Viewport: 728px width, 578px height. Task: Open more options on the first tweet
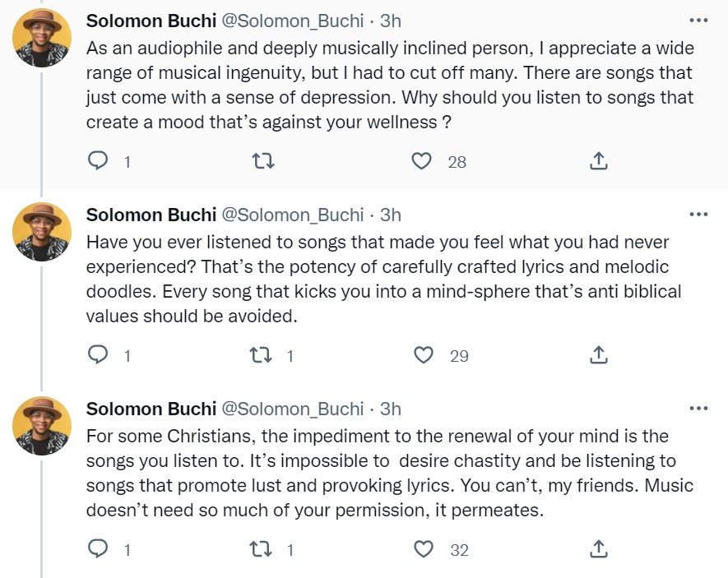(698, 21)
